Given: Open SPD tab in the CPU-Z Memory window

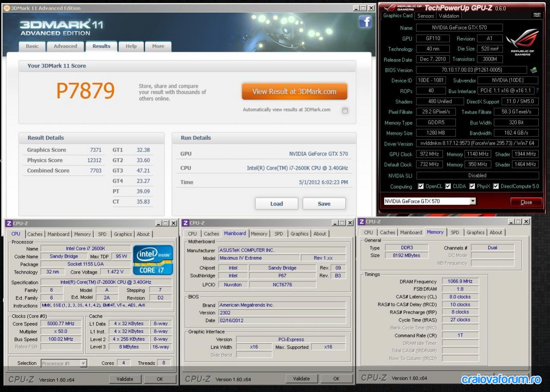Looking at the screenshot, I should 455,232.
